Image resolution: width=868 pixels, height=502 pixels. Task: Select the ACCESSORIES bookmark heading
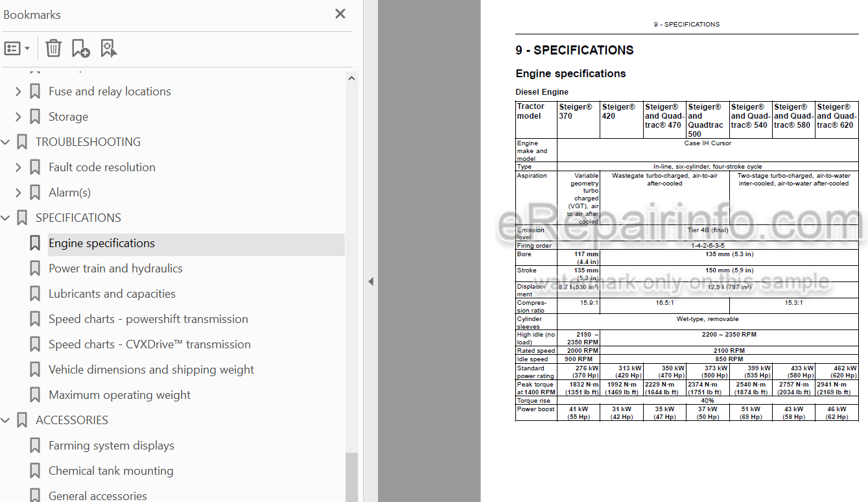72,420
